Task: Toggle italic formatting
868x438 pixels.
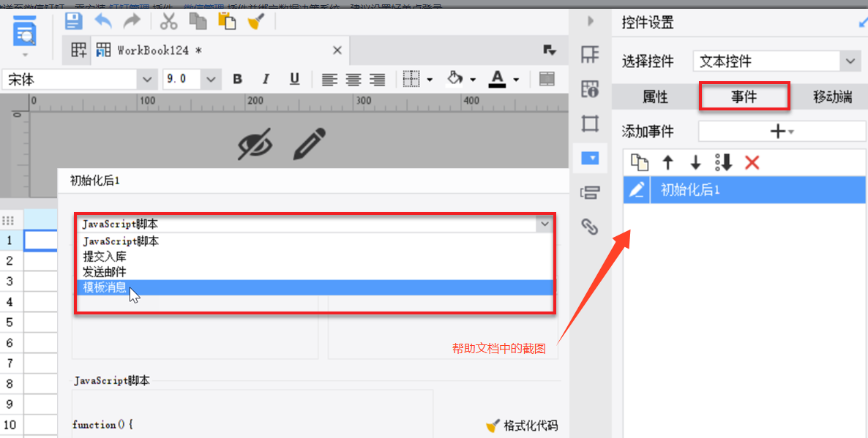Action: click(x=266, y=79)
